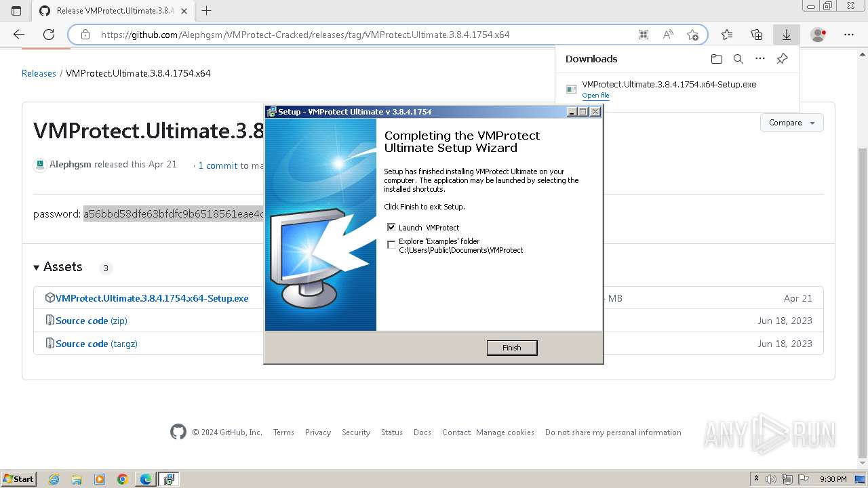Image resolution: width=868 pixels, height=488 pixels.
Task: Open Collections icon in toolbar
Action: pos(757,35)
